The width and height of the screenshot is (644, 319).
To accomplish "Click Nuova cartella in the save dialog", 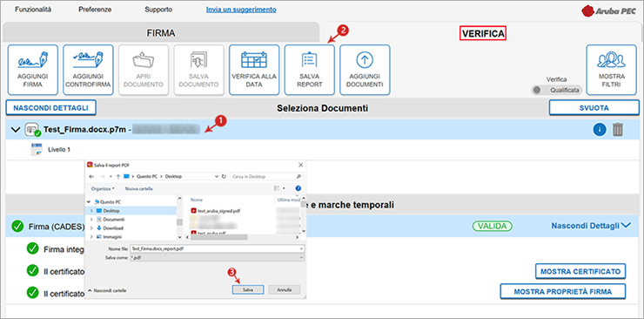I will coord(139,188).
